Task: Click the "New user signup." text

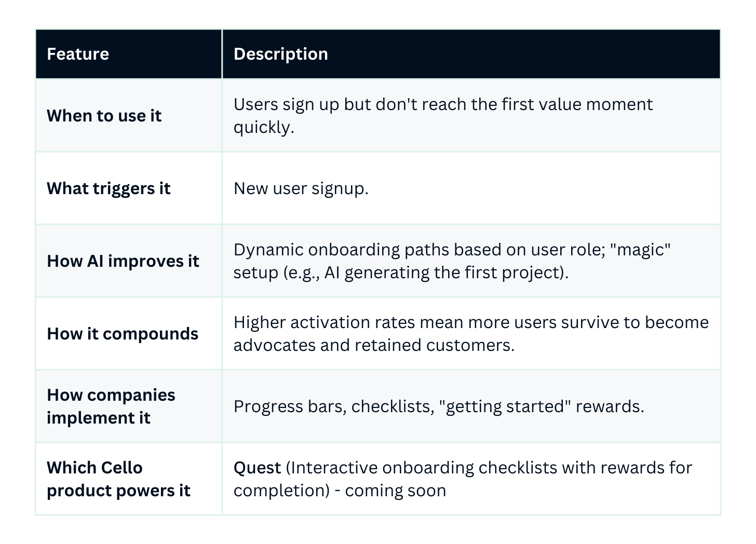Action: click(301, 188)
